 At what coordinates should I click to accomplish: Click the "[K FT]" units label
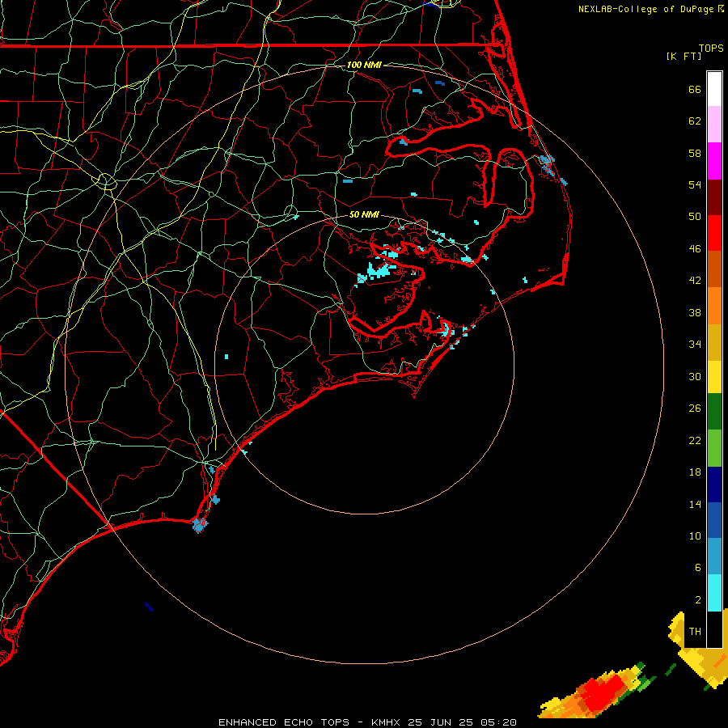coord(684,56)
